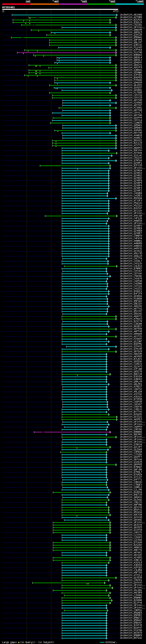This screenshot has height=644, width=146.
Task: Select hit label UniRef100_B1HD04
Action: (131, 492)
